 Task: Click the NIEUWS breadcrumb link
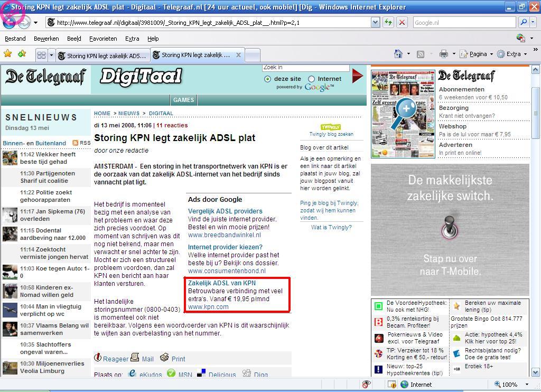(x=129, y=113)
